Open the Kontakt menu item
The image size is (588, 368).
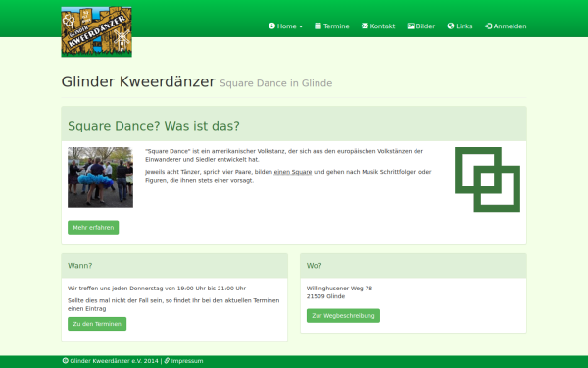pyautogui.click(x=378, y=26)
